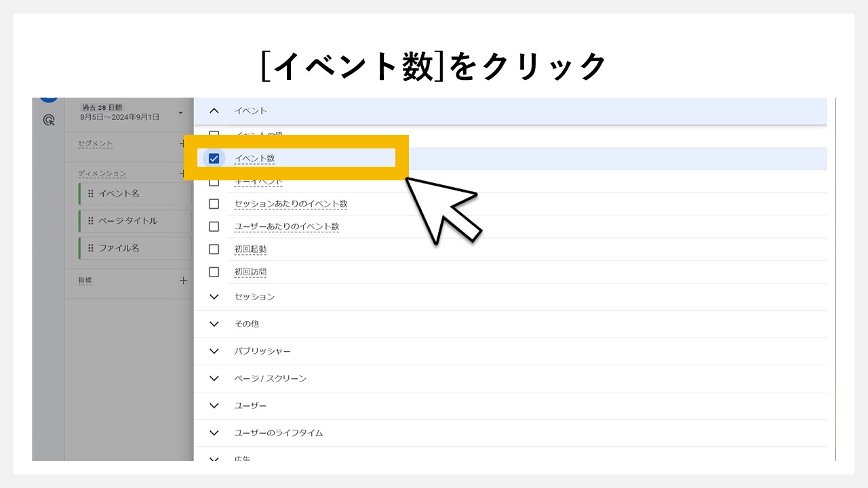Add a dimension using the plus icon
This screenshot has height=488, width=868.
(x=182, y=174)
